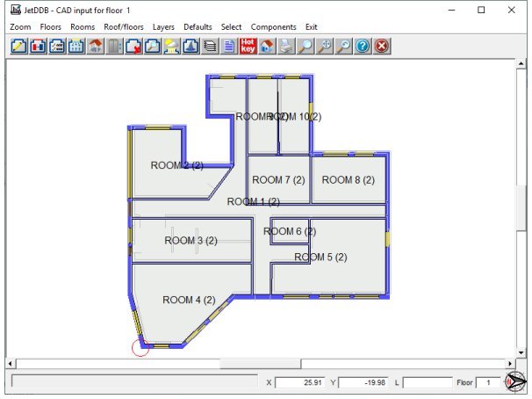Click the red X exit toolbar icon
Screen dimensions: 532x399
(x=382, y=46)
